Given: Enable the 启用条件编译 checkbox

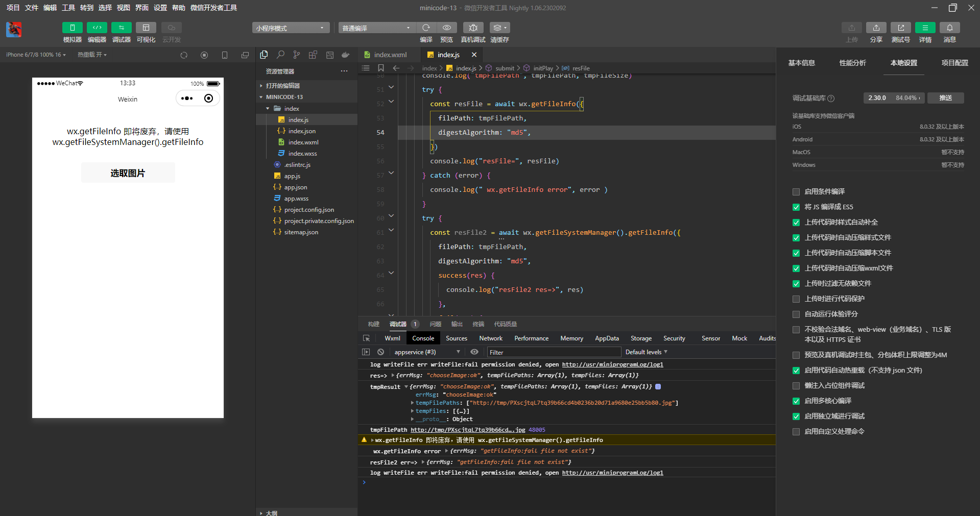Looking at the screenshot, I should [796, 192].
